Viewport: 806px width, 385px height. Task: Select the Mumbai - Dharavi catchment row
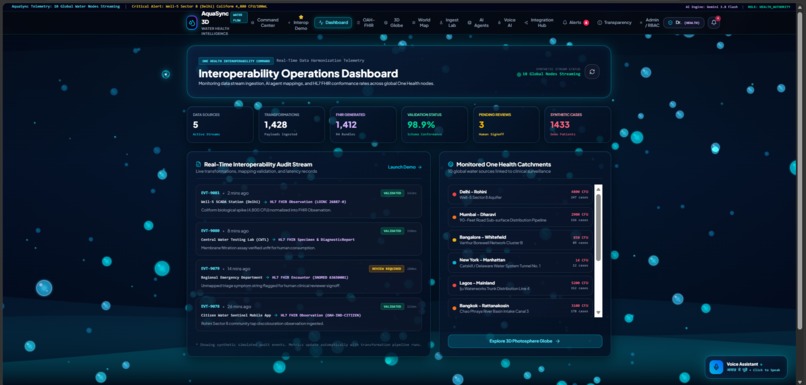[x=521, y=217]
